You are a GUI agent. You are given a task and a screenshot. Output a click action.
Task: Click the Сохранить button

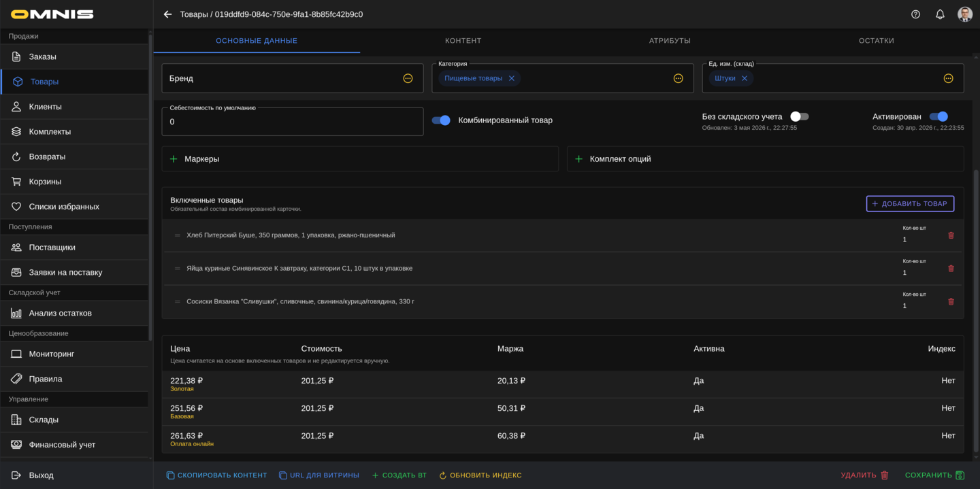click(934, 475)
